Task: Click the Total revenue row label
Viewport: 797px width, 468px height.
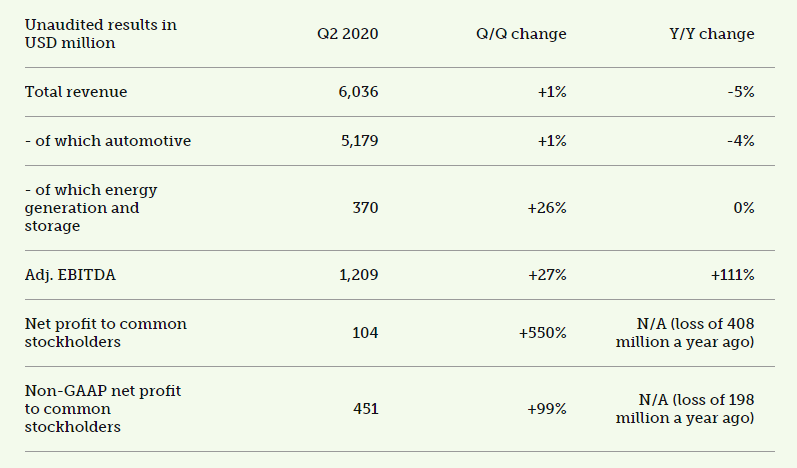Action: 76,92
